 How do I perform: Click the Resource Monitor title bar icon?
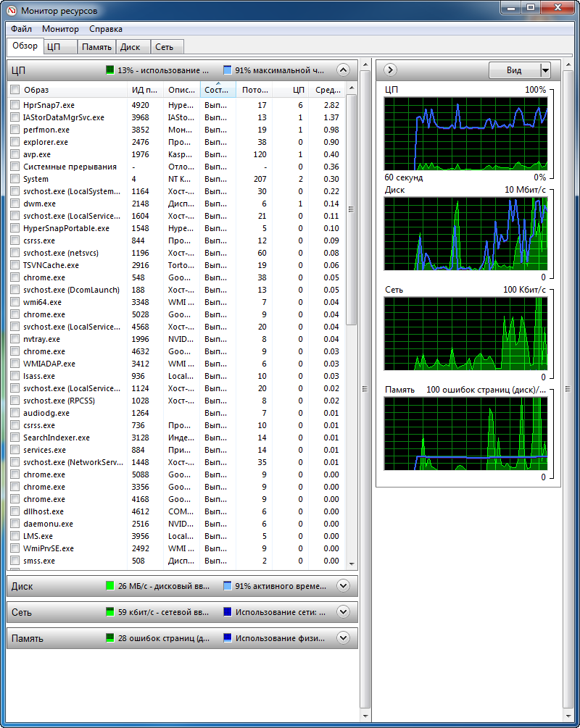pos(12,10)
